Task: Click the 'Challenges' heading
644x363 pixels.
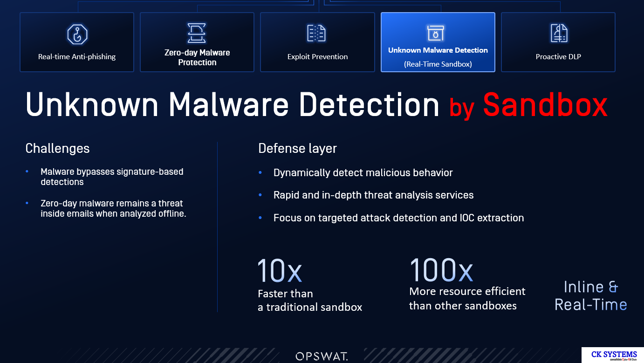Action: pyautogui.click(x=57, y=149)
